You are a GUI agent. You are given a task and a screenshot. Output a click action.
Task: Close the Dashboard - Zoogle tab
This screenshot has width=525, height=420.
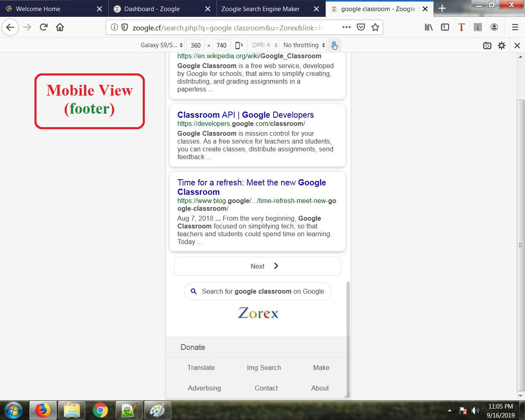tap(208, 9)
